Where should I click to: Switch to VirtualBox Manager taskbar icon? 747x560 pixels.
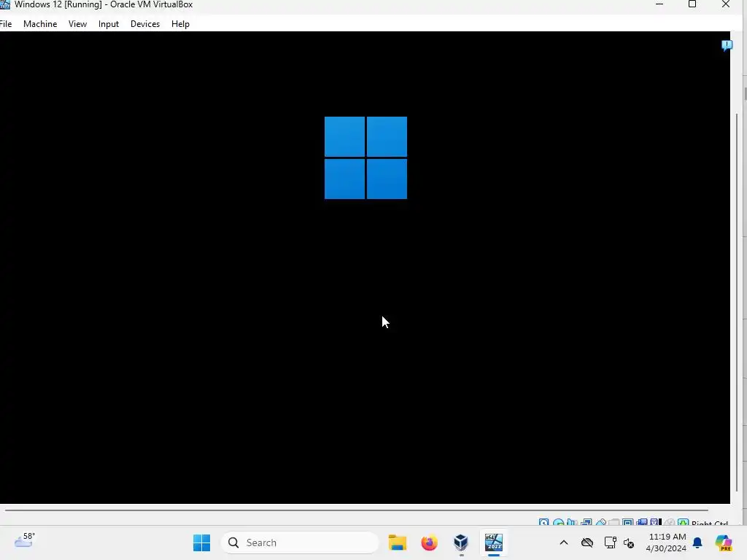click(461, 542)
